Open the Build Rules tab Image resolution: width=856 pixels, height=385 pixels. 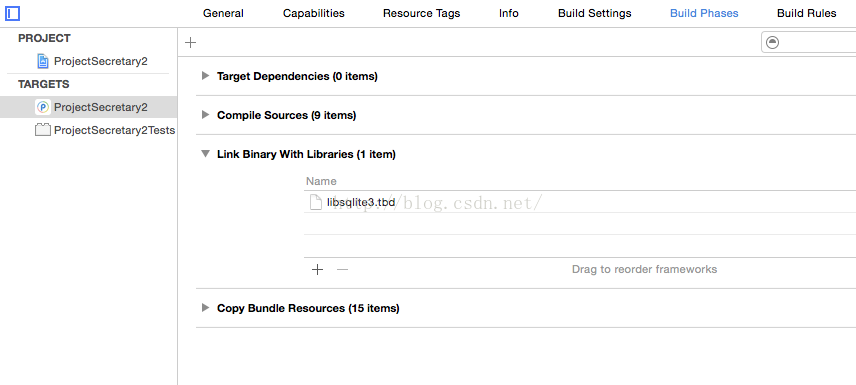coord(806,13)
